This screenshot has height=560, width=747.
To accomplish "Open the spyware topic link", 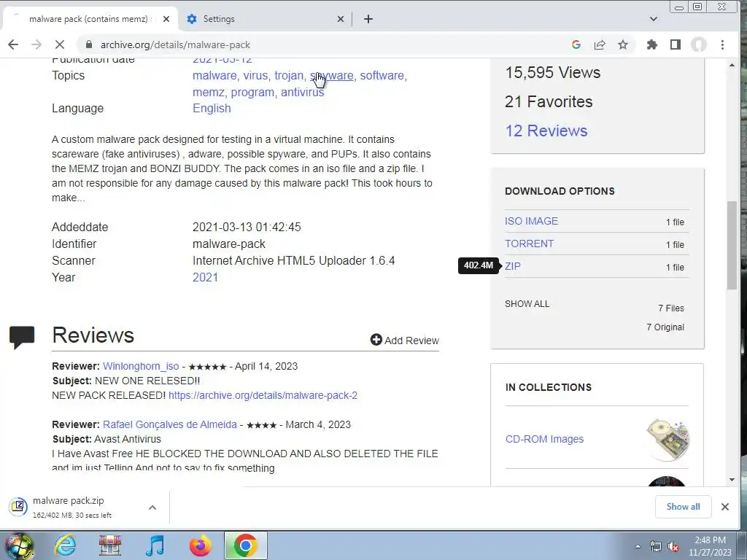I will point(332,76).
